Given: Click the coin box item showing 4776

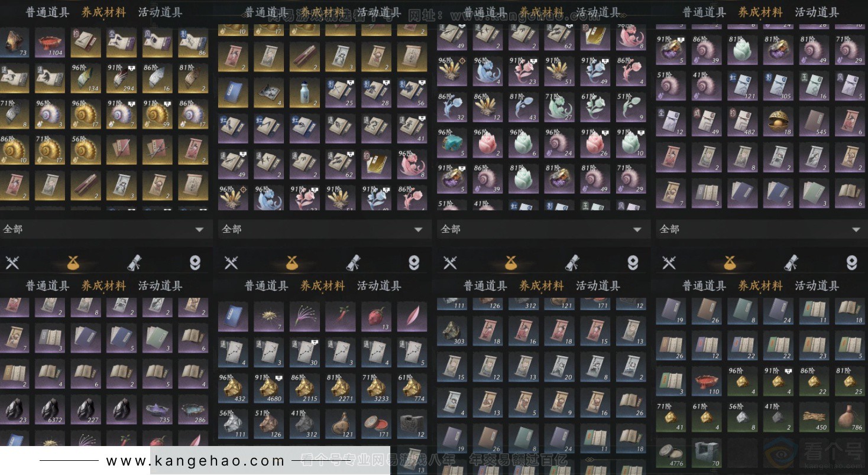Looking at the screenshot, I should (671, 452).
